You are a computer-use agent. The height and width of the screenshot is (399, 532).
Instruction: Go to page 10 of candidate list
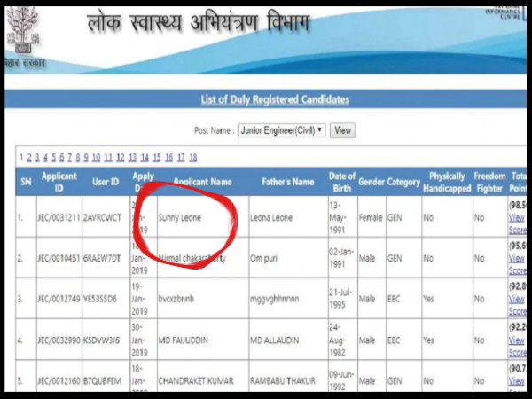tap(96, 158)
